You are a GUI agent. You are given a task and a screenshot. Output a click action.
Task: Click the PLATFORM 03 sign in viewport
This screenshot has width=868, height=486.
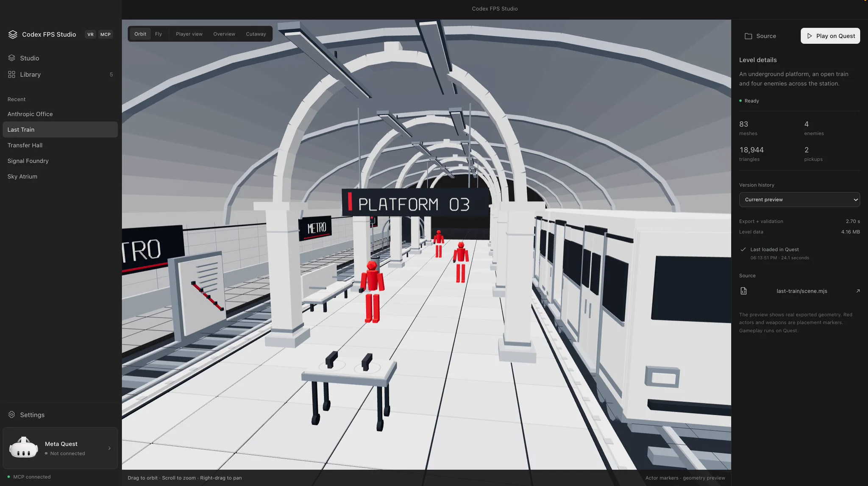point(415,203)
